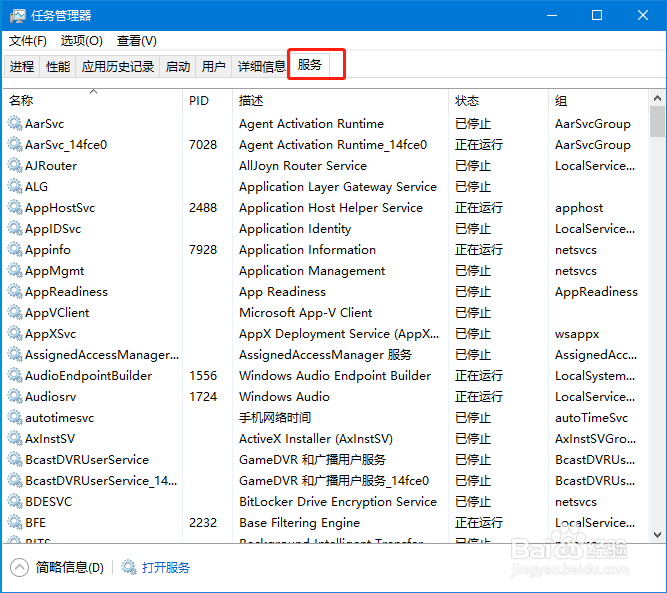Click the gear icon beside 打开服务 link
Viewport: 667px width, 593px height.
point(129,567)
